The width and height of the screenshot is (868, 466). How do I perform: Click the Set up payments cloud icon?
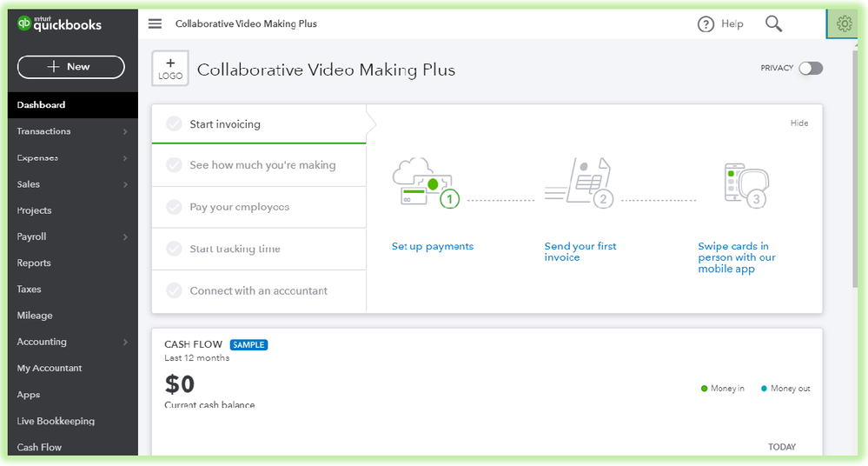click(x=426, y=182)
